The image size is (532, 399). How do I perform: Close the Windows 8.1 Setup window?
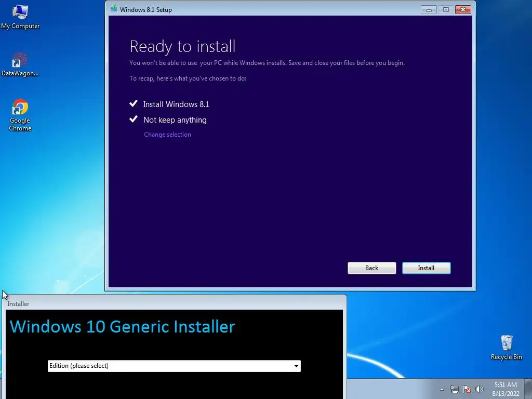point(463,10)
